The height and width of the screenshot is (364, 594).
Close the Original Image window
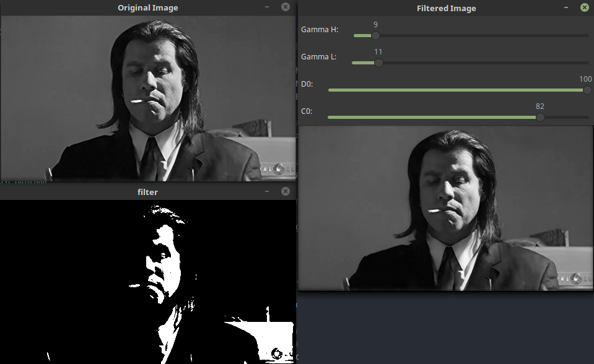click(286, 7)
